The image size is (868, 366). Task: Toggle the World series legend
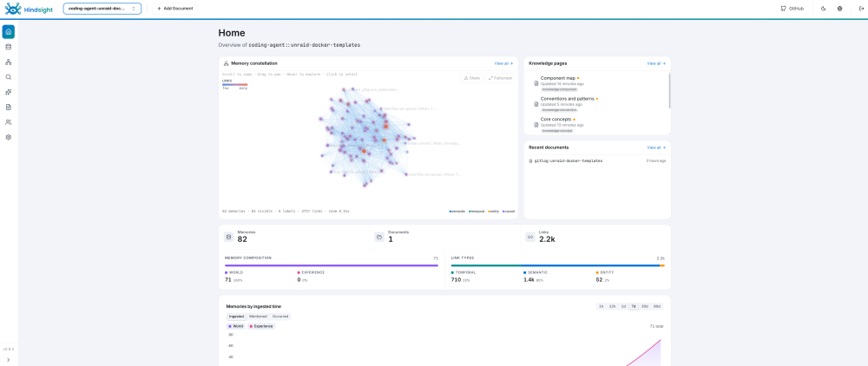[236, 326]
